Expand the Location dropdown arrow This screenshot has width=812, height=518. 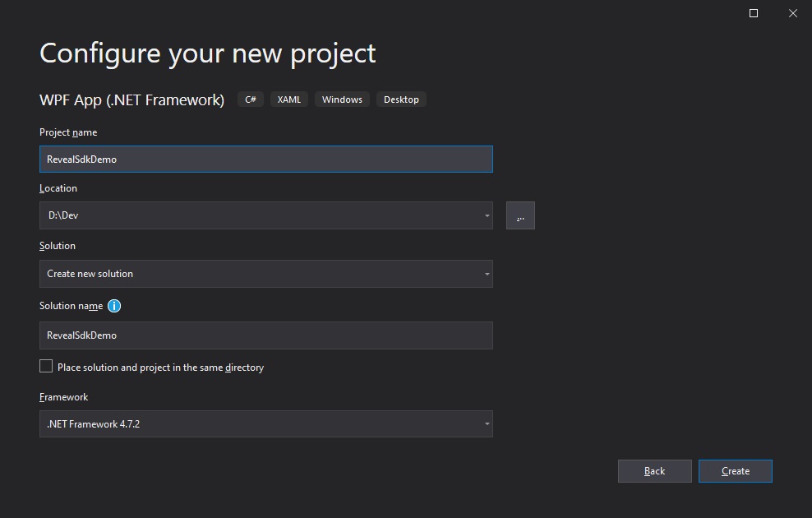[487, 215]
